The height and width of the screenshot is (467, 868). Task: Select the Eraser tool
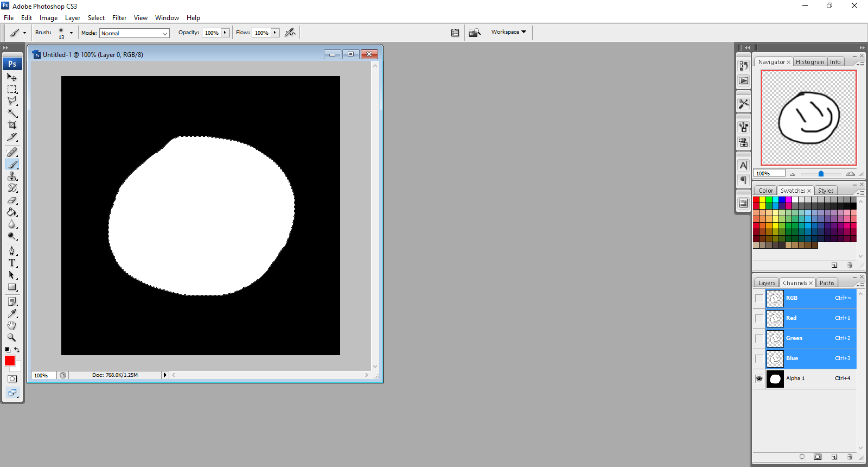coord(12,200)
